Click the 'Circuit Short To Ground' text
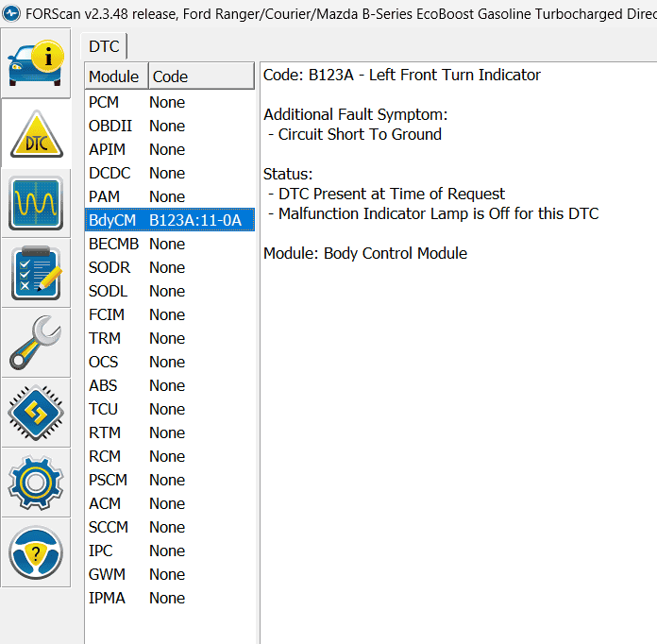Viewport: 657px width, 644px height. click(360, 135)
